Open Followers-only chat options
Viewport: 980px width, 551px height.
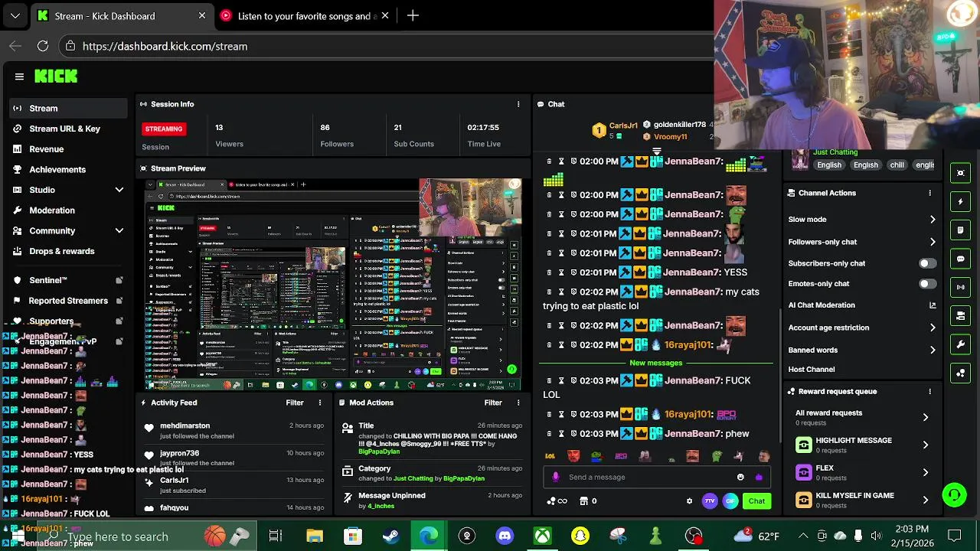coord(862,242)
